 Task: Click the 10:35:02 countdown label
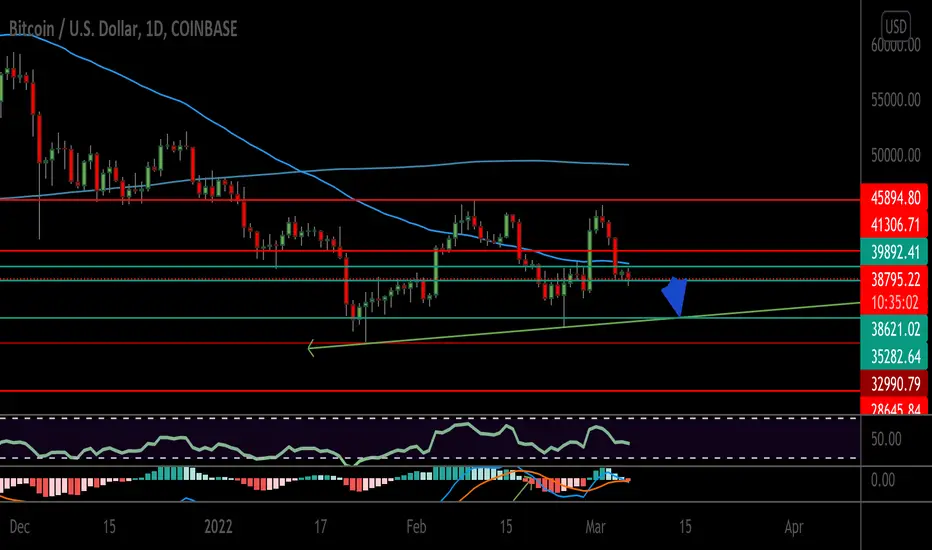[895, 303]
